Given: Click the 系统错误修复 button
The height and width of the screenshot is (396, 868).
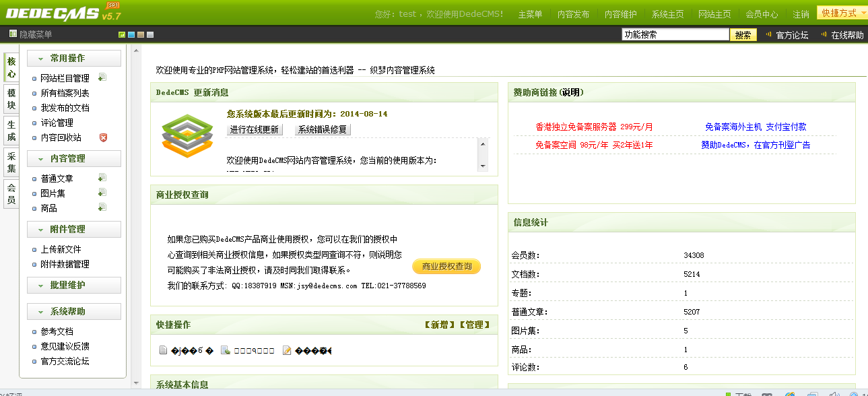Looking at the screenshot, I should point(323,129).
